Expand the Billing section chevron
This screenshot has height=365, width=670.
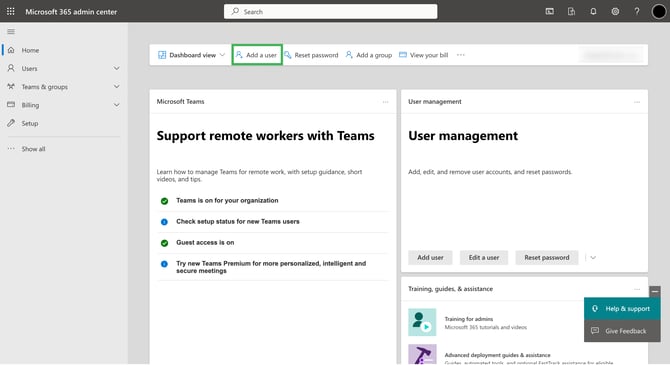tap(117, 105)
